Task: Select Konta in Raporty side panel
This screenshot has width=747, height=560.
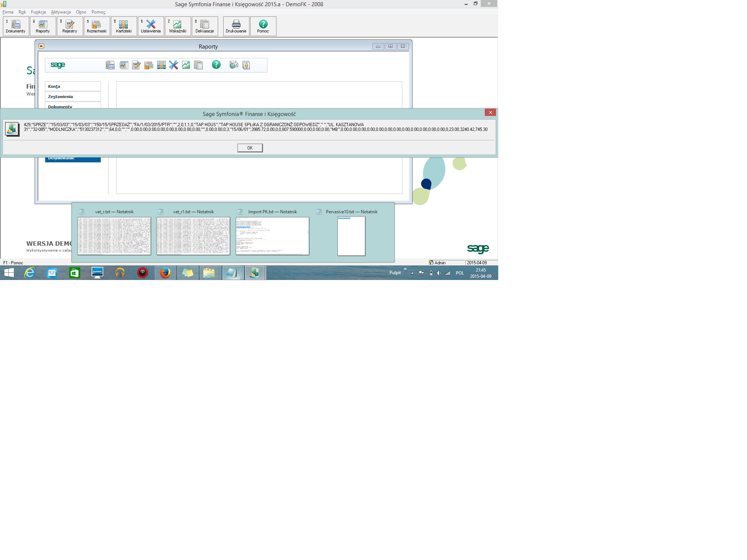Action: coord(73,86)
